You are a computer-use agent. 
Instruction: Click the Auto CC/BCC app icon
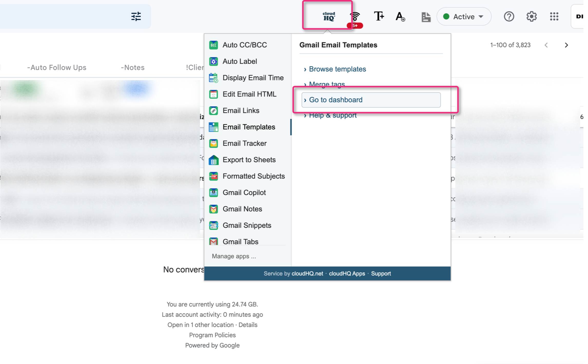(x=213, y=45)
